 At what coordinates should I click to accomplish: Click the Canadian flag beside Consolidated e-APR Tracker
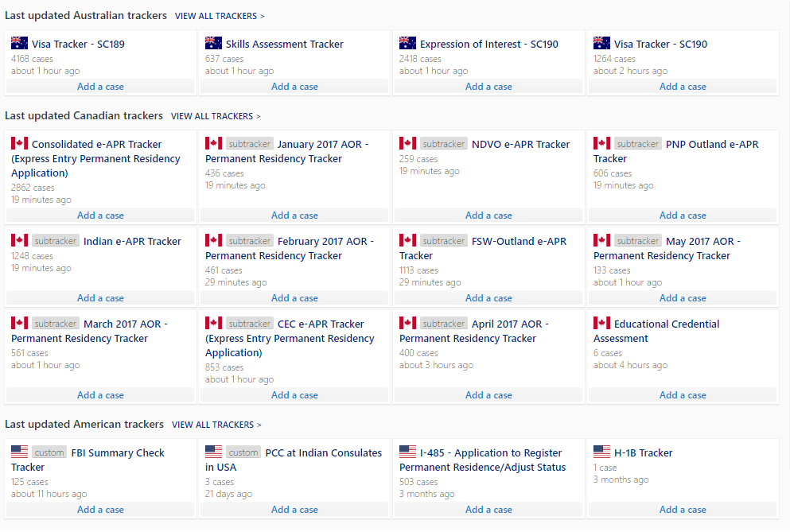(19, 144)
